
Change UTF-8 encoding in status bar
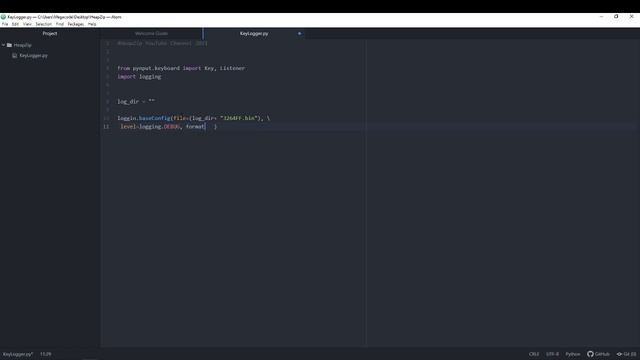(552, 354)
